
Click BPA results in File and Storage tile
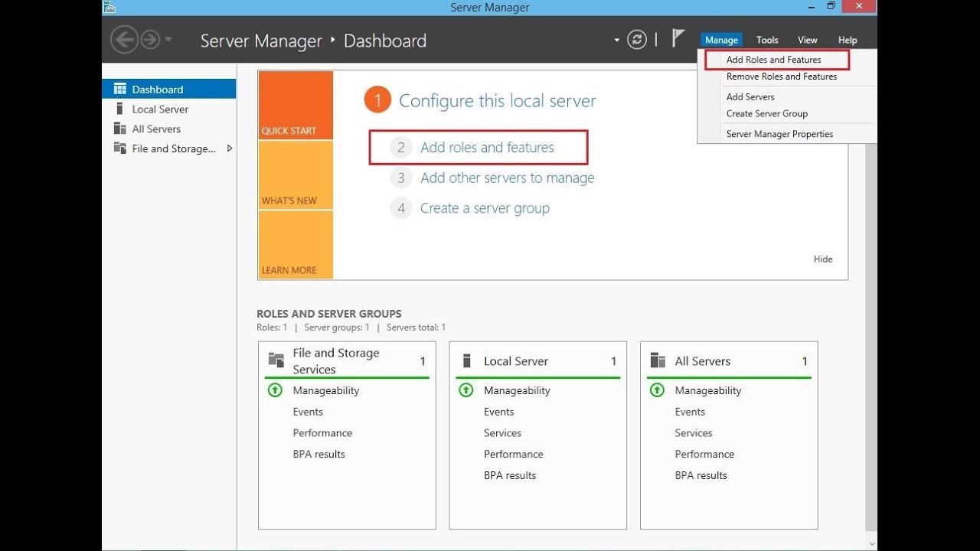tap(318, 455)
